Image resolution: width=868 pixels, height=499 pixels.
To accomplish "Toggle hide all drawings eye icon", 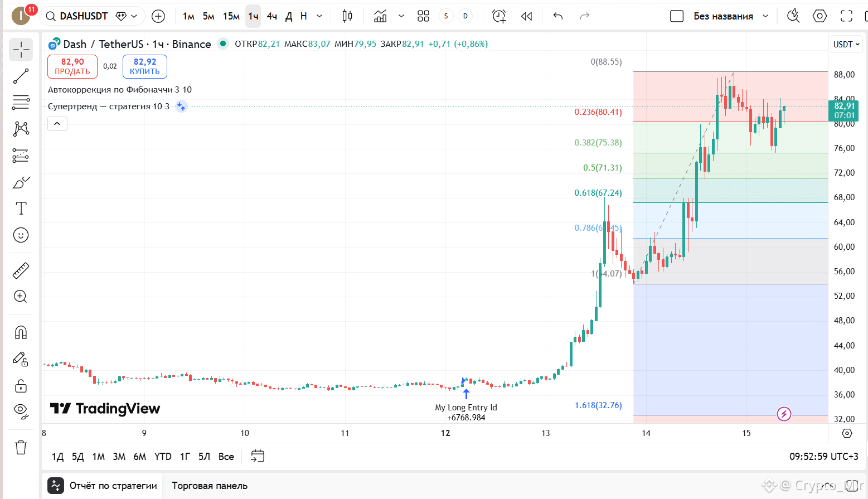I will [21, 411].
